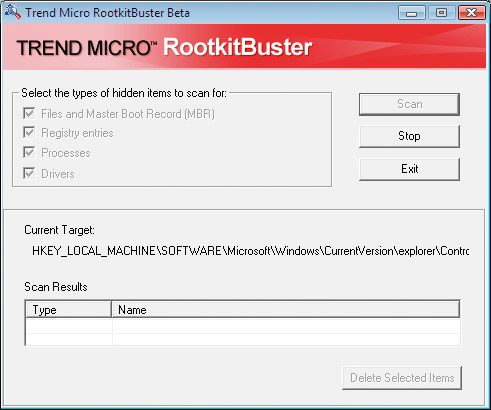This screenshot has width=491, height=410.
Task: Click the Delete Selected Items button
Action: 402,378
